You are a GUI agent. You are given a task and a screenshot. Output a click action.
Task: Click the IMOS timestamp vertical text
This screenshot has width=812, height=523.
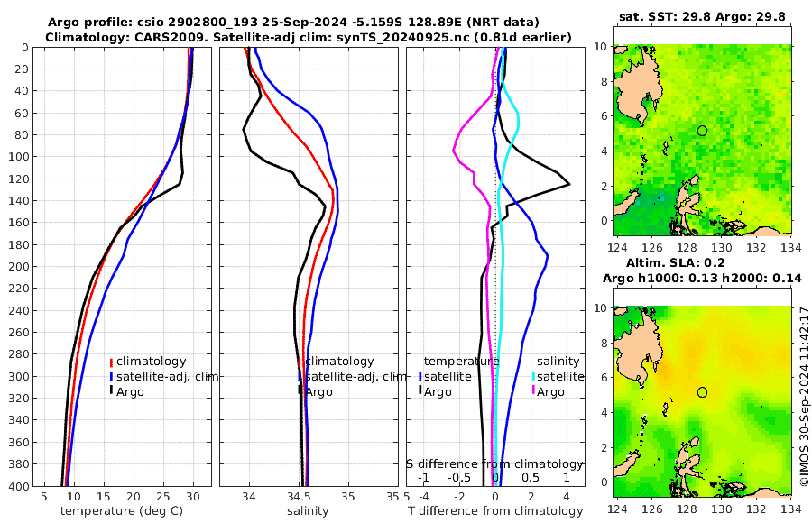pos(804,396)
